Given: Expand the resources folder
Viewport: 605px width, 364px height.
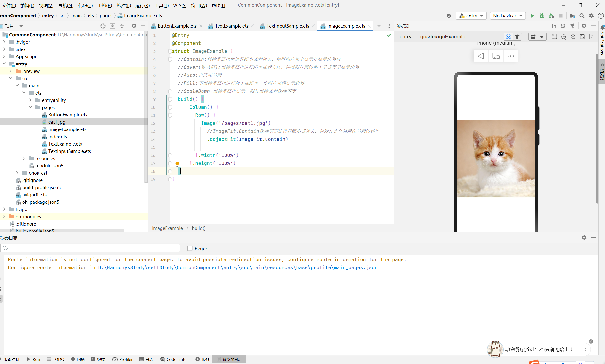Looking at the screenshot, I should (x=24, y=158).
